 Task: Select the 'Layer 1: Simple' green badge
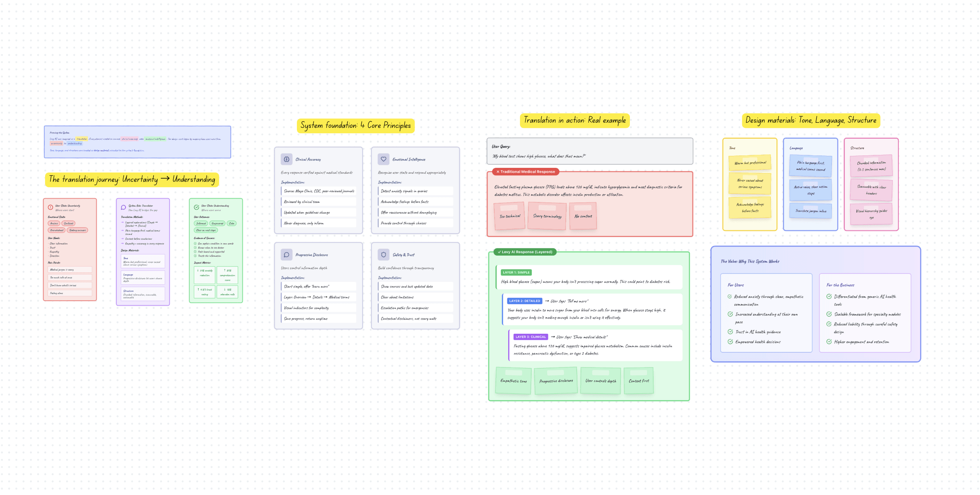[516, 272]
